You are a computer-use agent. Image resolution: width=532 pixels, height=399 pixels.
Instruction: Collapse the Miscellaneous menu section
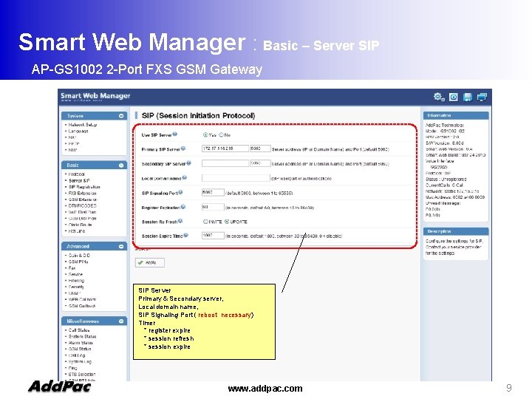tap(121, 321)
